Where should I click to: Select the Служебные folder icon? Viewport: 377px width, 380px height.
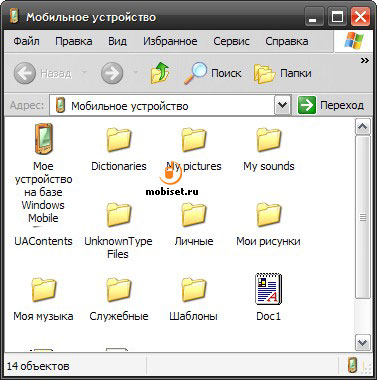click(119, 290)
